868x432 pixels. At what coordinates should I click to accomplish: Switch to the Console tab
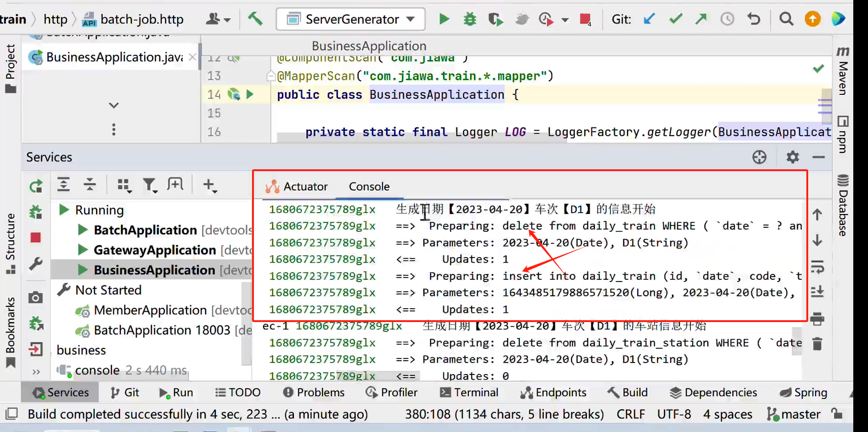click(369, 186)
